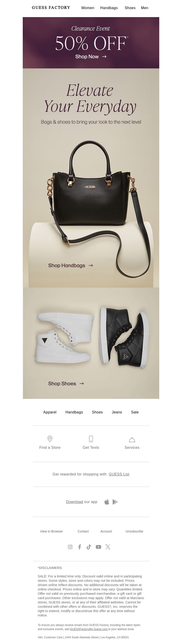Click the Shop Handbags link
The width and height of the screenshot is (182, 644).
pyautogui.click(x=71, y=265)
